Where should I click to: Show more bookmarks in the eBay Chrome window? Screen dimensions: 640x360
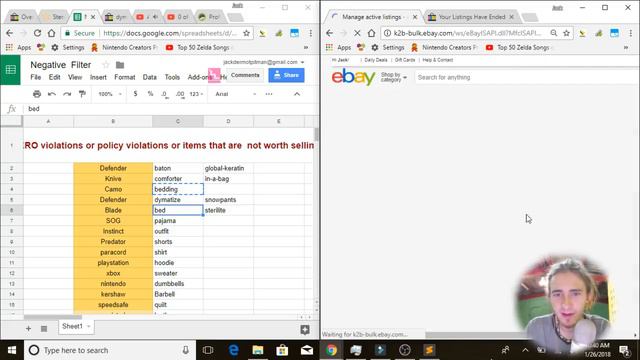point(626,48)
